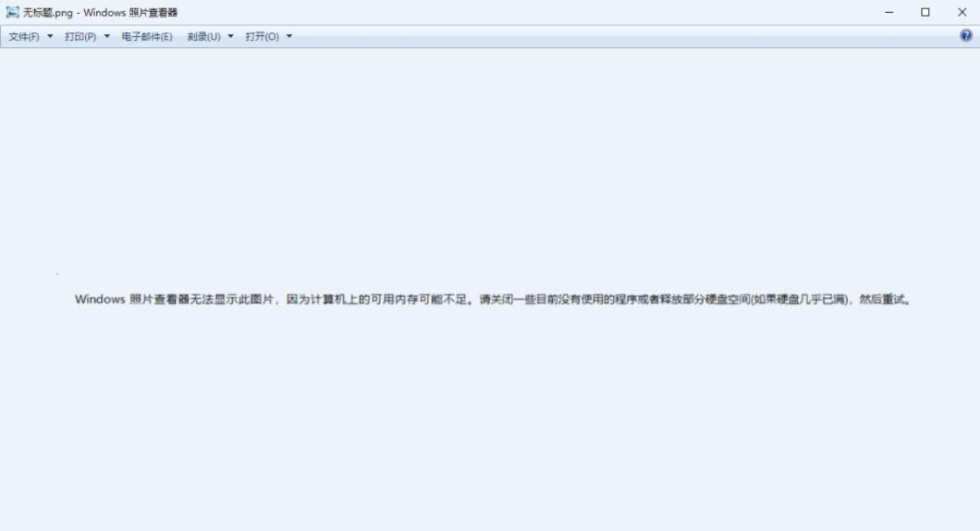Click the insufficient memory error message
Image resolution: width=980 pixels, height=531 pixels.
[x=493, y=300]
